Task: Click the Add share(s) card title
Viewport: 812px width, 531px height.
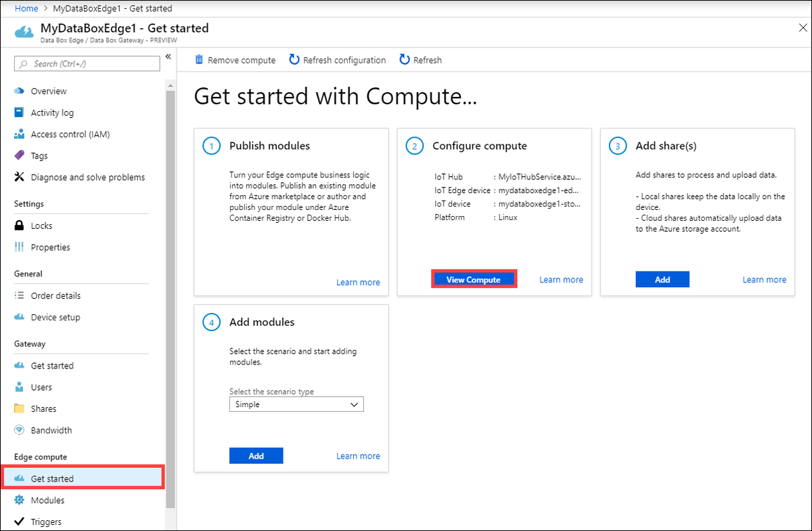Action: click(666, 146)
